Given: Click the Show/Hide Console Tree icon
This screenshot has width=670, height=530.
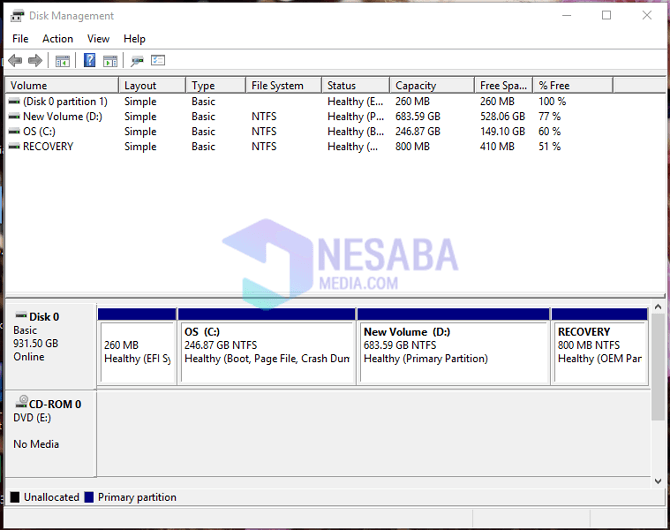Looking at the screenshot, I should coord(62,61).
